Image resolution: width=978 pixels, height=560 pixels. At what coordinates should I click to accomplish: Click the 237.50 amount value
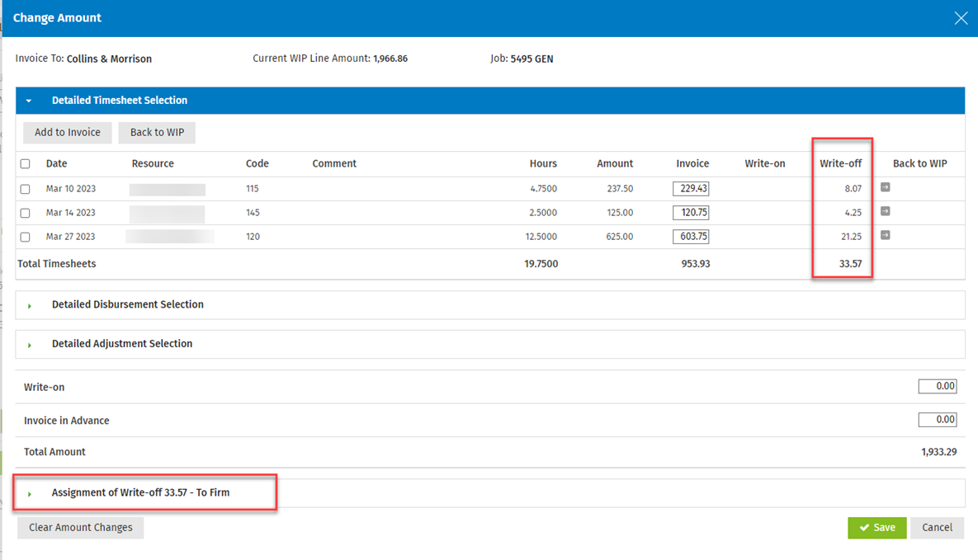pyautogui.click(x=620, y=188)
